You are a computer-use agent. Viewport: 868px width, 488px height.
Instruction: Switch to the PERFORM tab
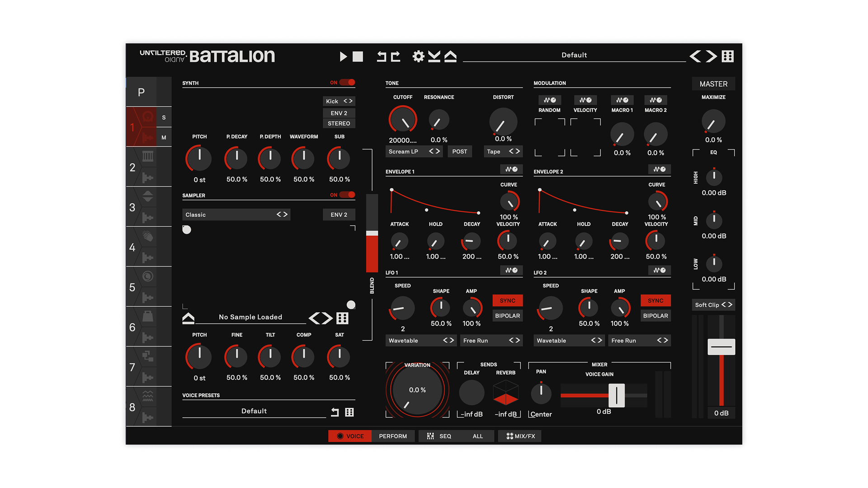pyautogui.click(x=392, y=436)
